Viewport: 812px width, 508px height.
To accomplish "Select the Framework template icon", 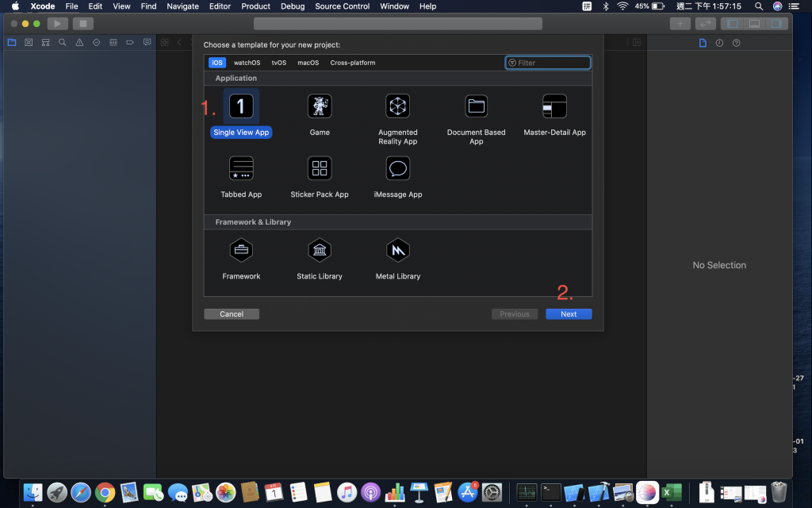I will point(241,250).
